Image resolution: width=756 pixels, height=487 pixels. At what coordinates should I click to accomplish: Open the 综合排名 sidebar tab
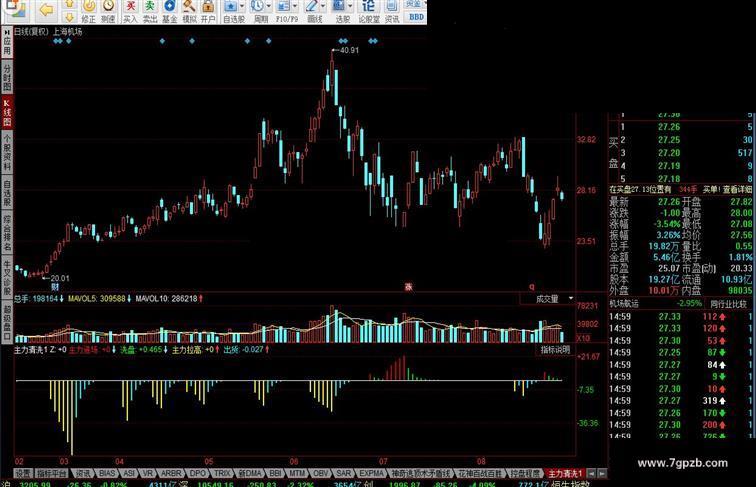coord(7,233)
